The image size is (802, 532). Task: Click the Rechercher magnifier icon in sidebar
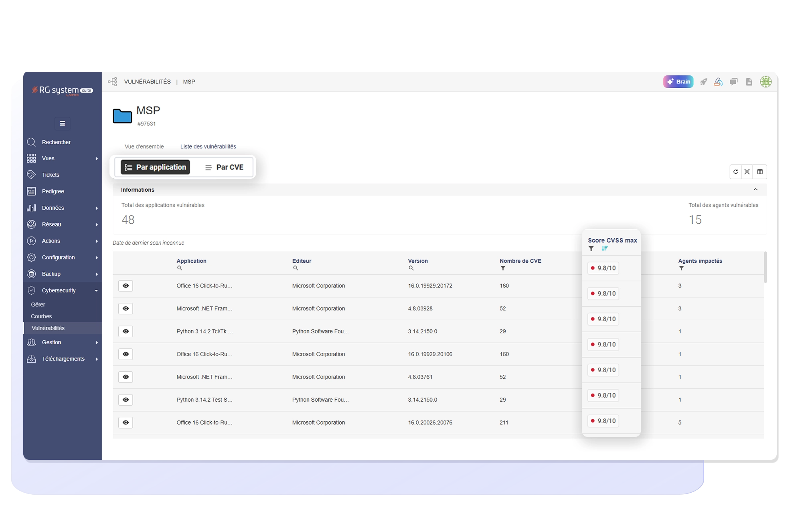pos(31,142)
